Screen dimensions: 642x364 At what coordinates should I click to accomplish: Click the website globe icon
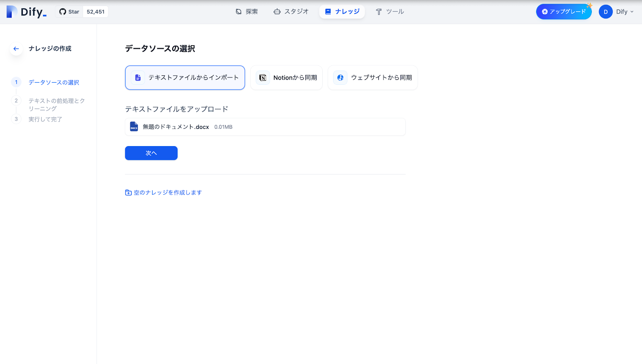pyautogui.click(x=340, y=77)
